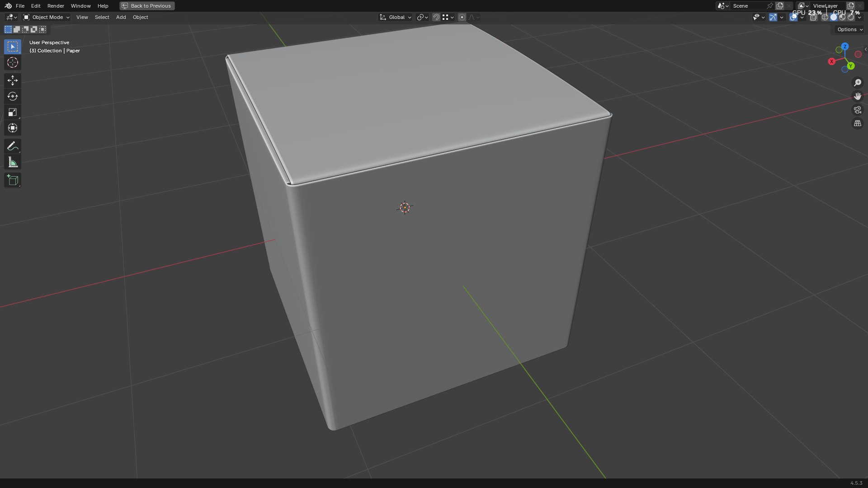
Task: Toggle the camera view icon
Action: [858, 110]
